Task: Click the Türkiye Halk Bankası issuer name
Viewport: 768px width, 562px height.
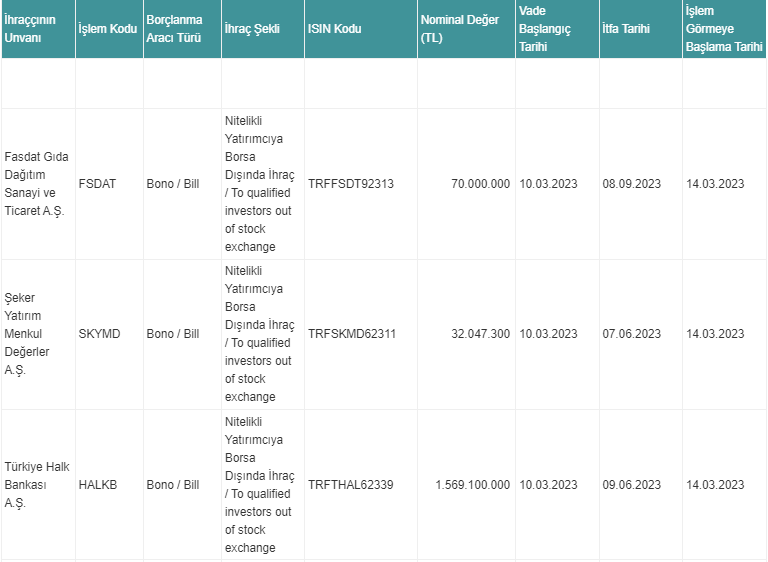Action: (37, 485)
